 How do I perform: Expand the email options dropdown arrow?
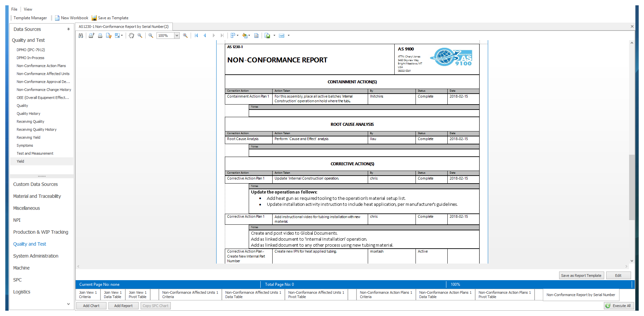pos(289,36)
